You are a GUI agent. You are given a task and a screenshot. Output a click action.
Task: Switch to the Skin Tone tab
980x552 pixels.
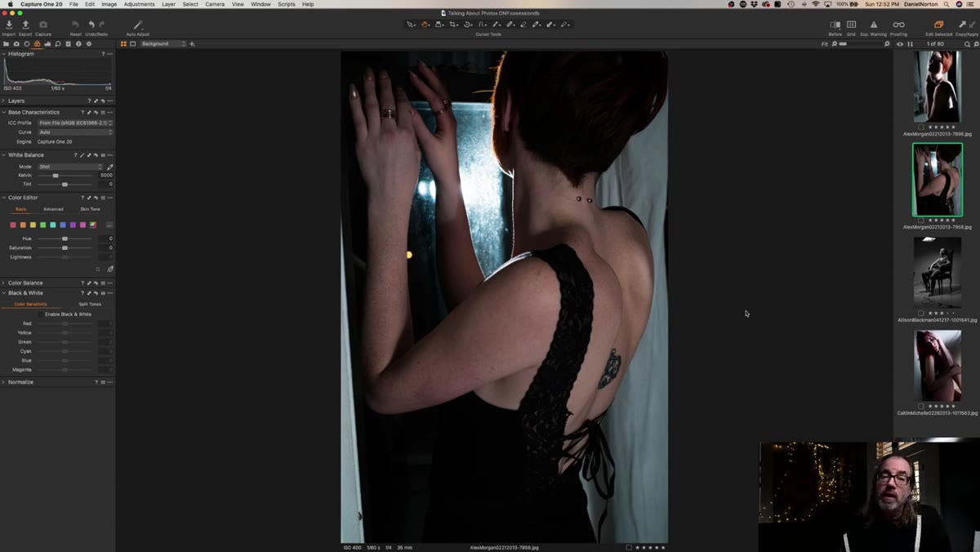coord(90,209)
